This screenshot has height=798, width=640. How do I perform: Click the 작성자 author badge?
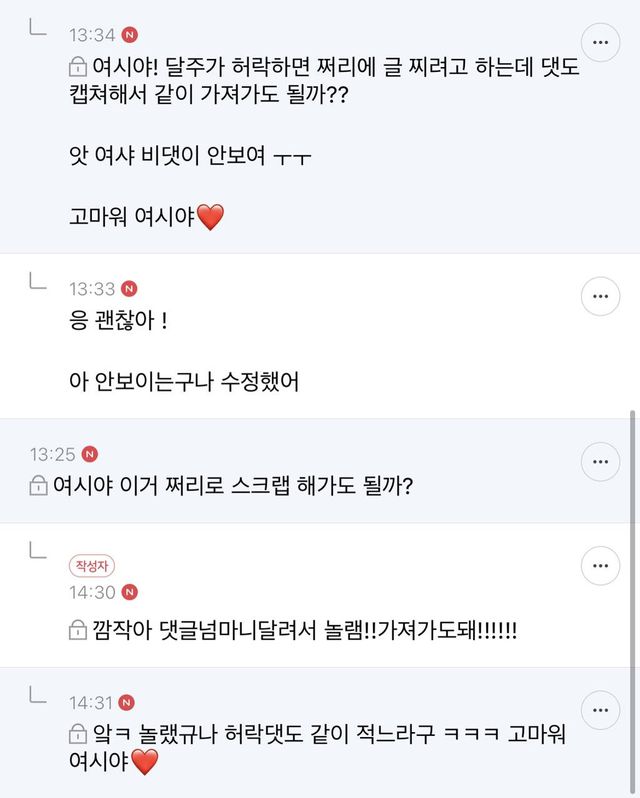(91, 566)
